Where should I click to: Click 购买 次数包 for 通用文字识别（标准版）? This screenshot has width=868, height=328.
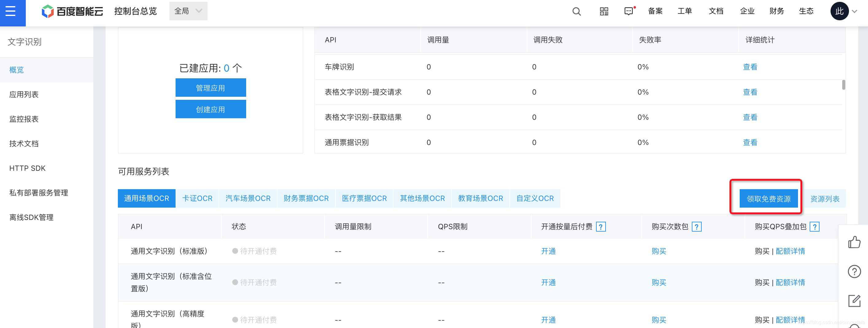click(x=659, y=251)
